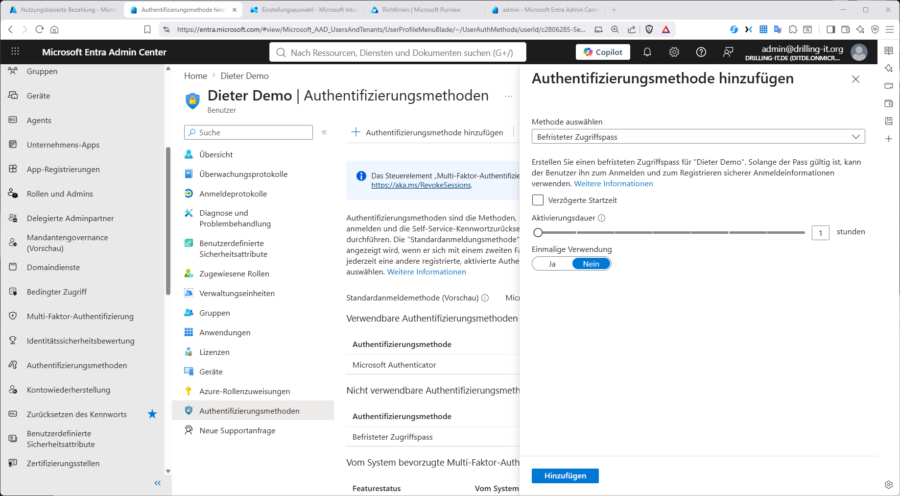Screen dimensions: 900x496
Task: Open Weitere Informationen link in the side panel
Action: (614, 184)
